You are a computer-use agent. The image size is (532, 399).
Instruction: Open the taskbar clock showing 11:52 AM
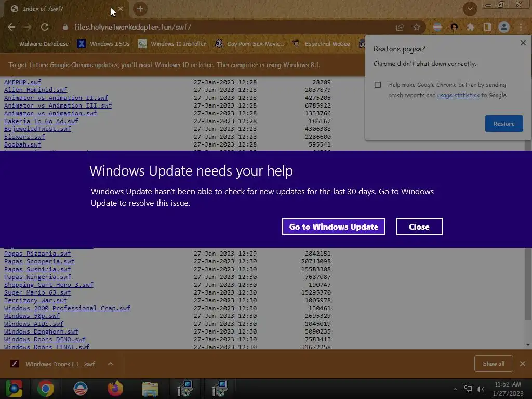pos(508,389)
